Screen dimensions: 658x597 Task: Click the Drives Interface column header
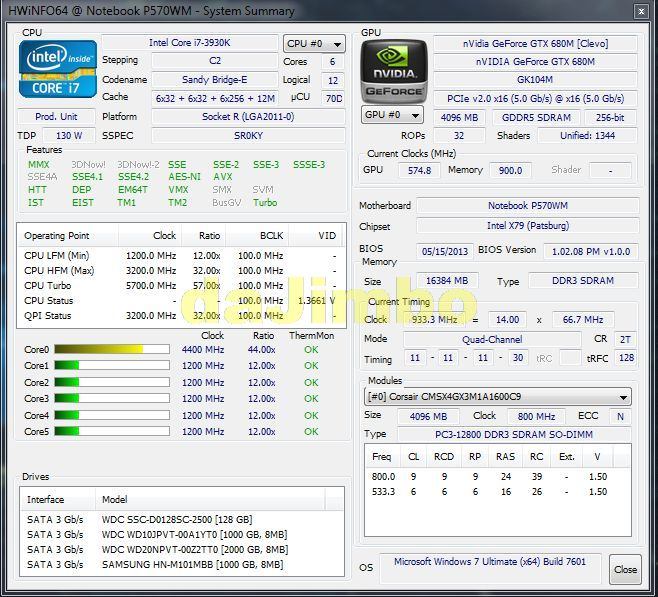[58, 499]
